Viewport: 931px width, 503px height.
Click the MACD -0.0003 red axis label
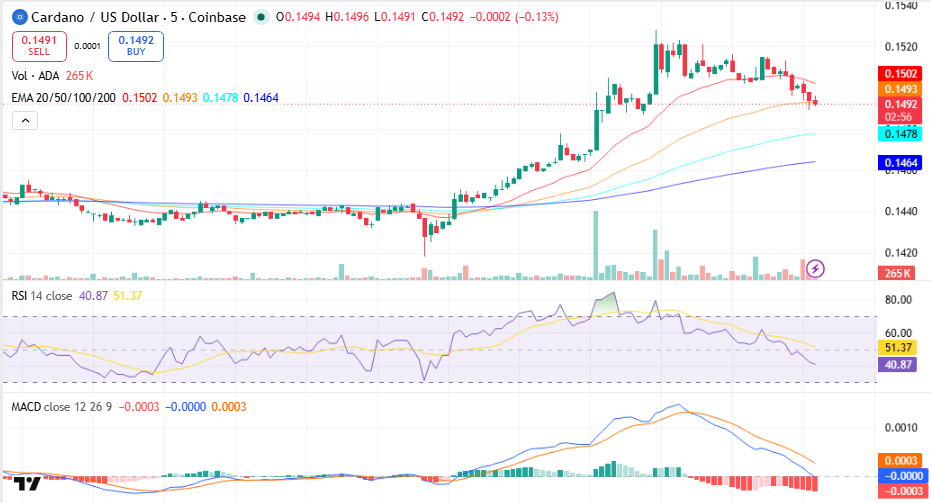(x=901, y=491)
